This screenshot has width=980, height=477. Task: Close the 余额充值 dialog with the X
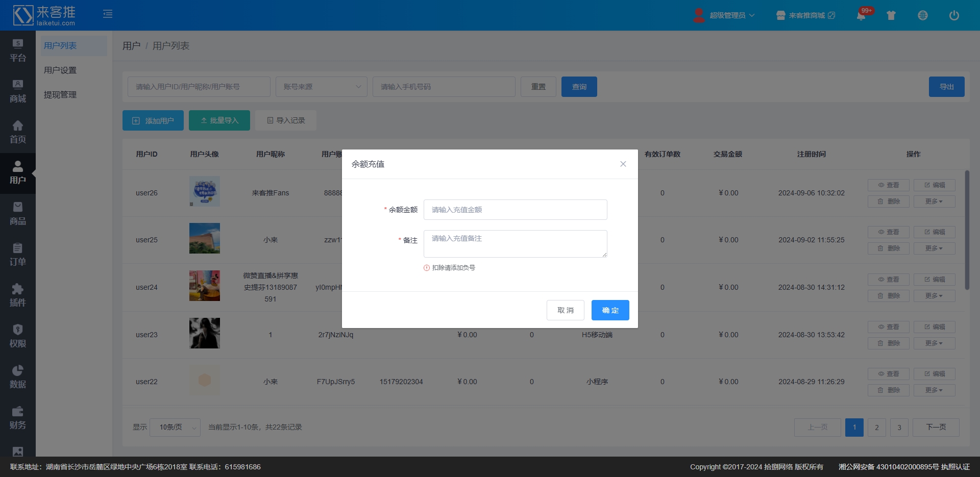623,164
